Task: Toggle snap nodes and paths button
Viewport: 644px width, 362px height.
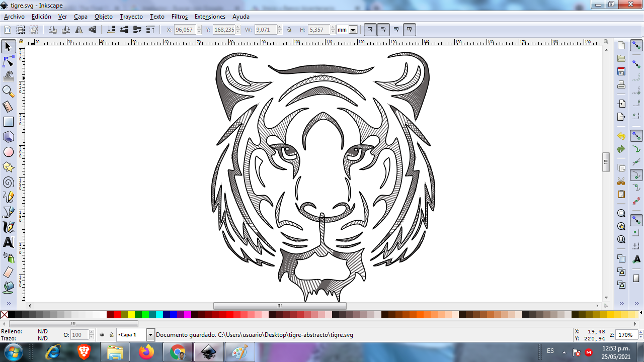Action: (x=636, y=136)
